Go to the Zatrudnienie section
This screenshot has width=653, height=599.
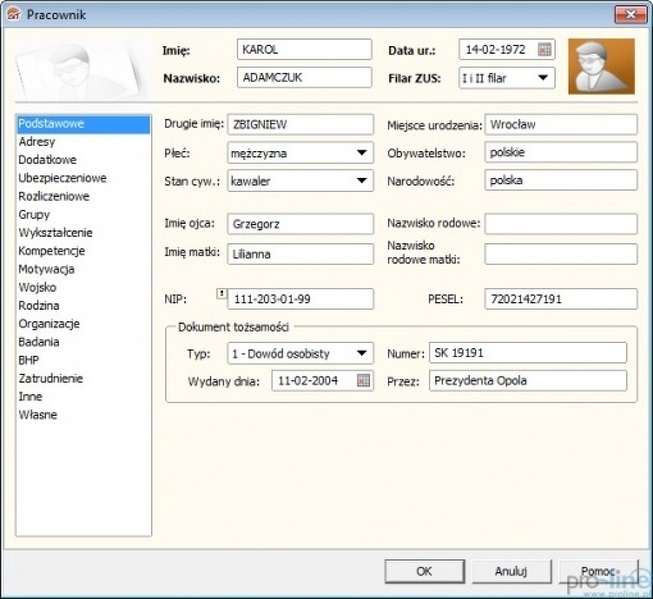(x=51, y=378)
